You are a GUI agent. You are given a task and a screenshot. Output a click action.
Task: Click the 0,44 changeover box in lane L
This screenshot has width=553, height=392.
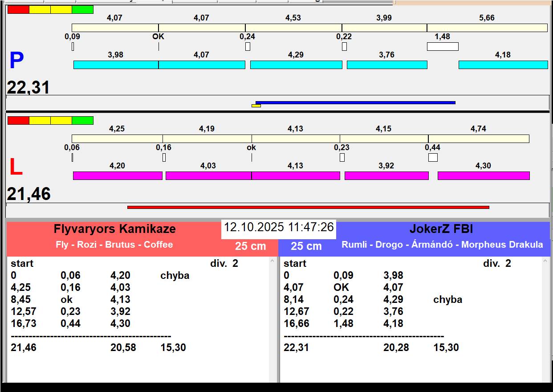click(433, 157)
